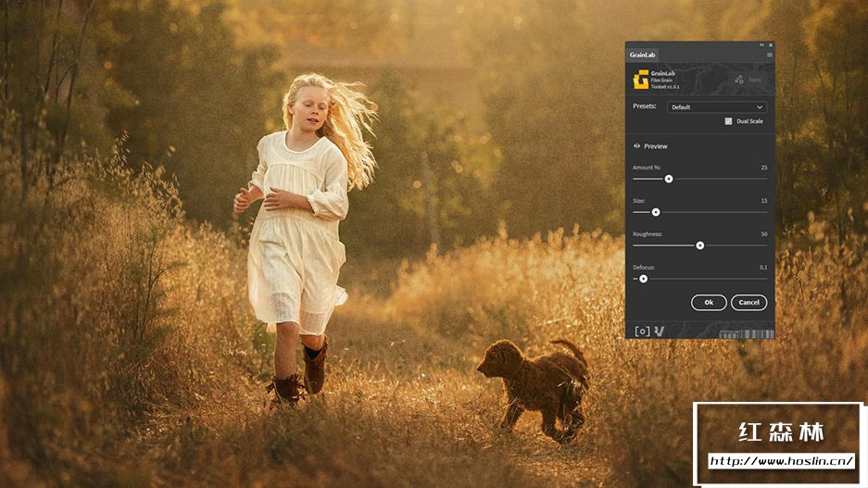Open the GrainLab panel flyout menu
Image resolution: width=868 pixels, height=488 pixels.
(769, 55)
